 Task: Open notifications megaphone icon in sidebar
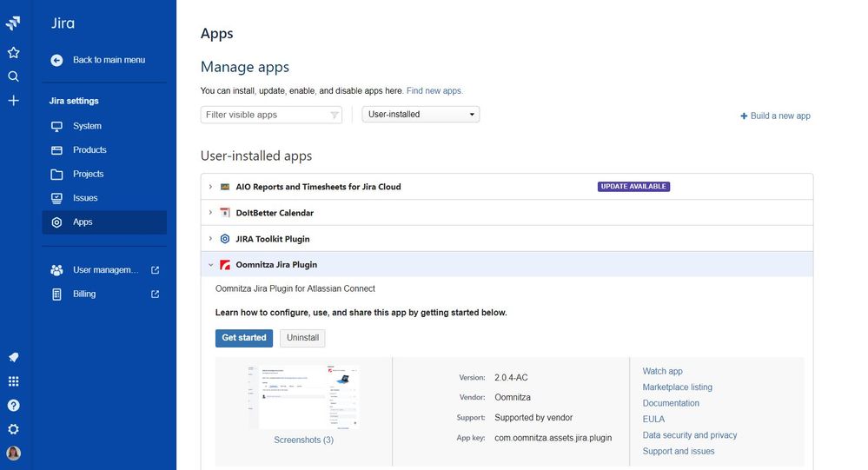pyautogui.click(x=13, y=357)
